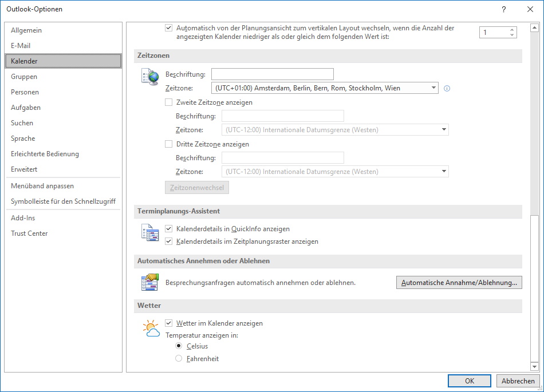Click the Automatische Annahme/Ablehnung button
This screenshot has width=544, height=392.
tap(459, 283)
